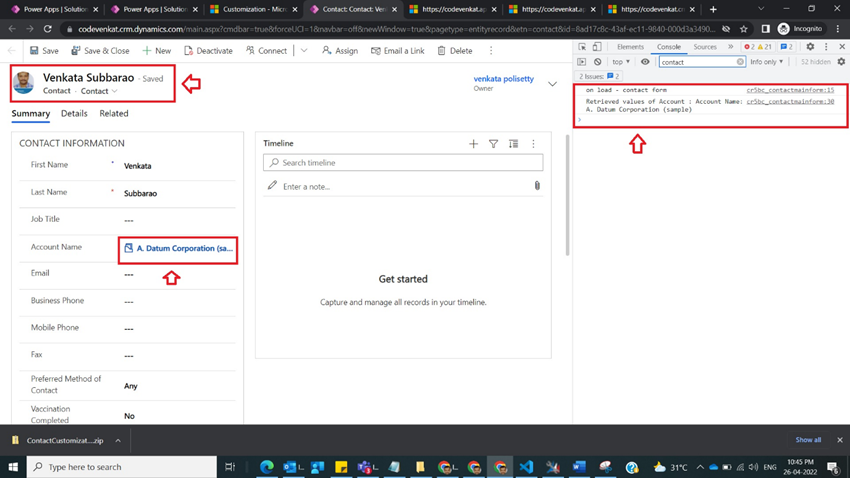Image resolution: width=850 pixels, height=478 pixels.
Task: Click the Email field
Action: 178,274
